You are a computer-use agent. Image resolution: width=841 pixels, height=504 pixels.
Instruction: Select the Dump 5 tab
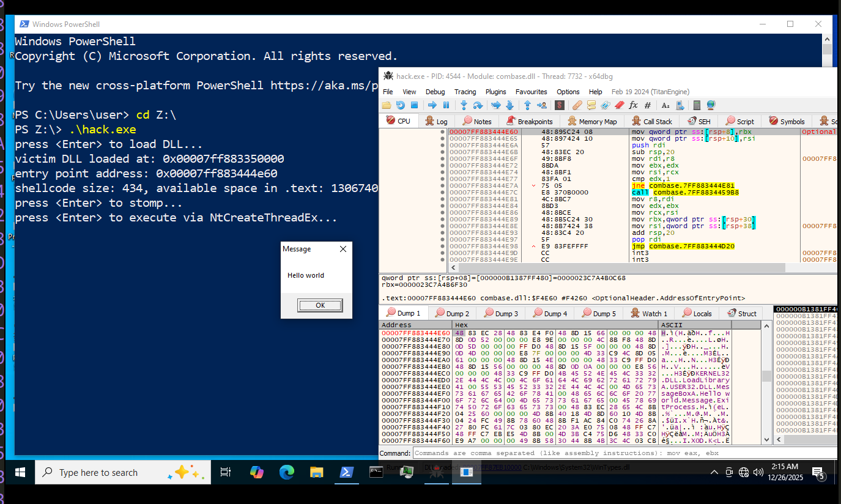(598, 313)
